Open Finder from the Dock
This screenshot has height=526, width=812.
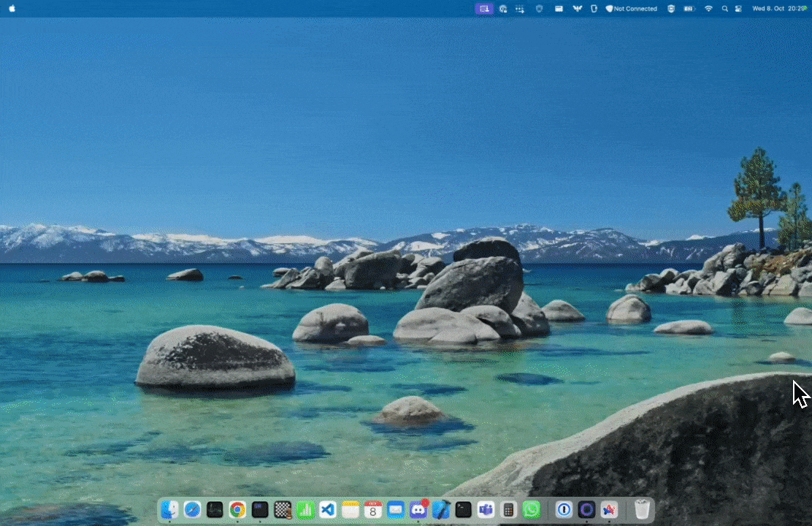click(169, 509)
